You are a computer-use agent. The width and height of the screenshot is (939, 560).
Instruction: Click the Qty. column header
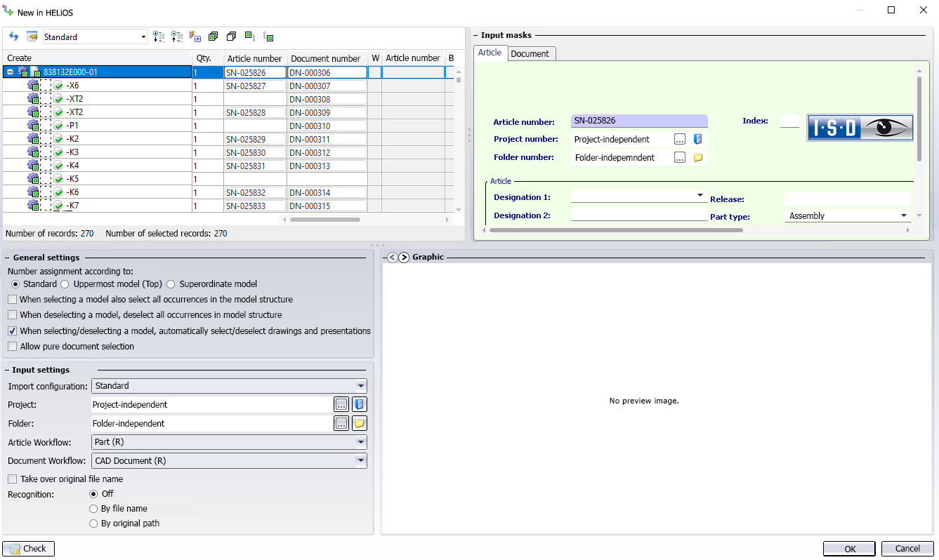click(208, 58)
